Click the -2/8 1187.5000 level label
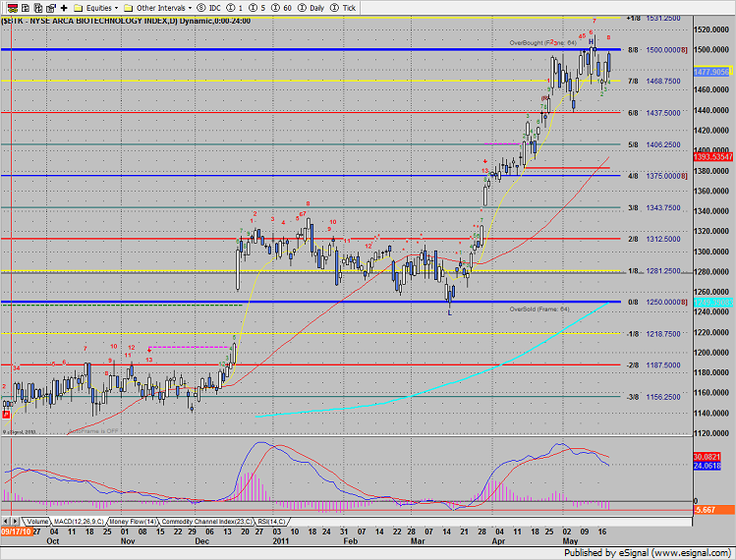The width and height of the screenshot is (736, 560). (653, 365)
